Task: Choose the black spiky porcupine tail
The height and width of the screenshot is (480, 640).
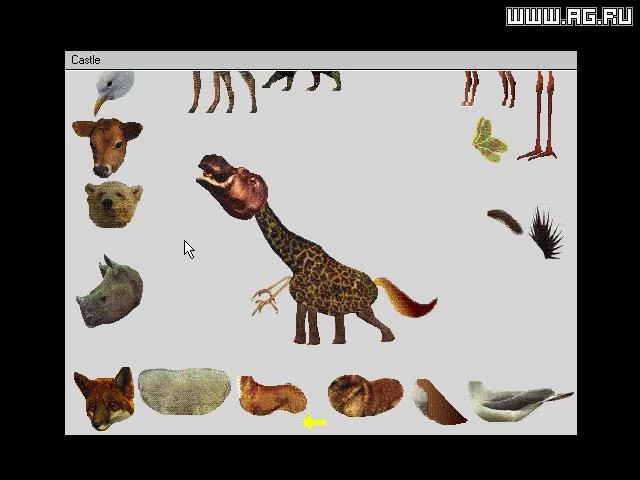Action: point(547,233)
